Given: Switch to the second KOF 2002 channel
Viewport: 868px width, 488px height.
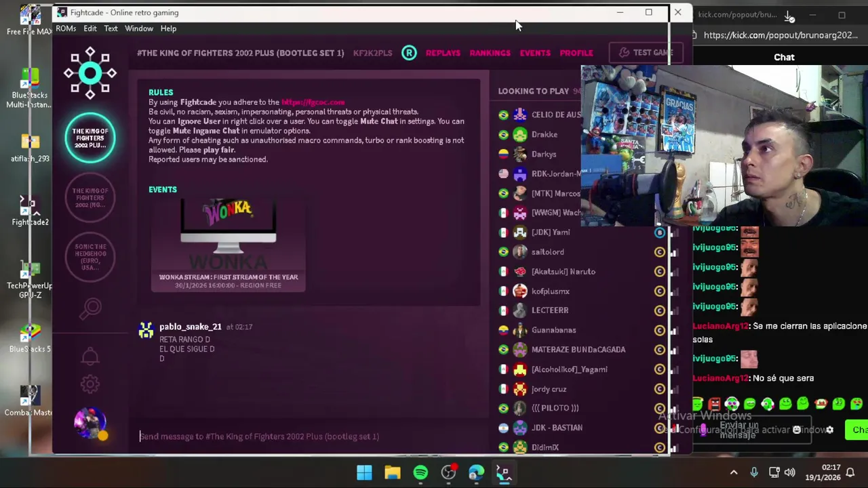Looking at the screenshot, I should (90, 197).
